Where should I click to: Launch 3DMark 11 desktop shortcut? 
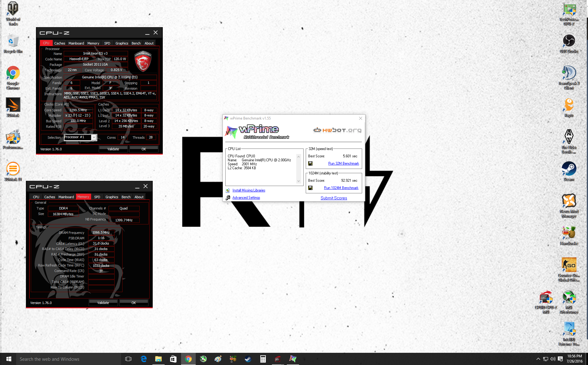coord(13,171)
